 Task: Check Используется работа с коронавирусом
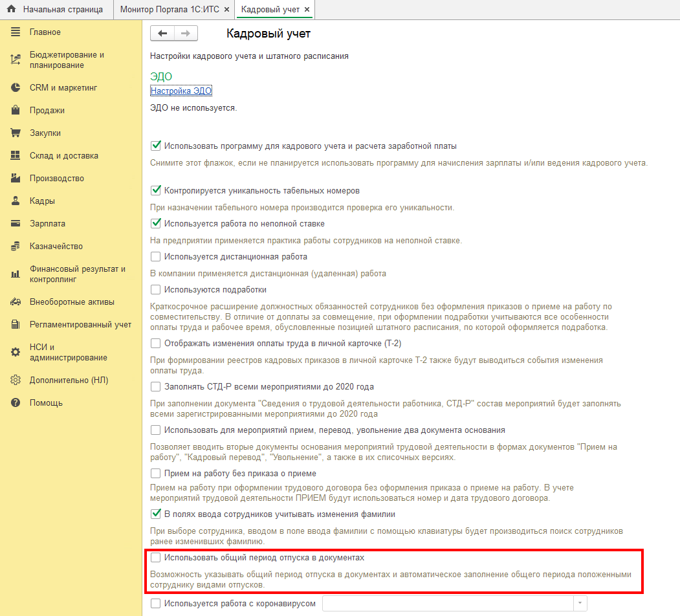[156, 604]
